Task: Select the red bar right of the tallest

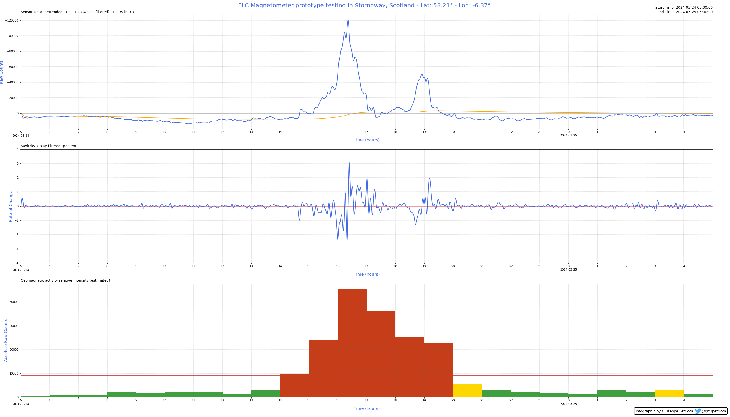Action: [x=381, y=353]
